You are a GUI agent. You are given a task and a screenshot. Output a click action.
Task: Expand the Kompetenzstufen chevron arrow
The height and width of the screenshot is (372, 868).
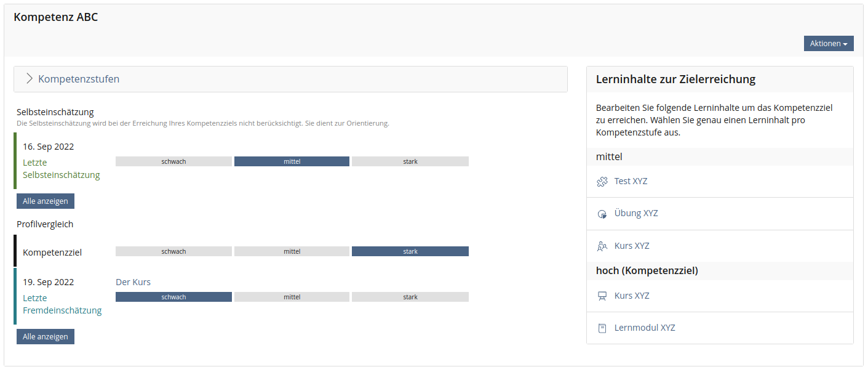coord(29,79)
